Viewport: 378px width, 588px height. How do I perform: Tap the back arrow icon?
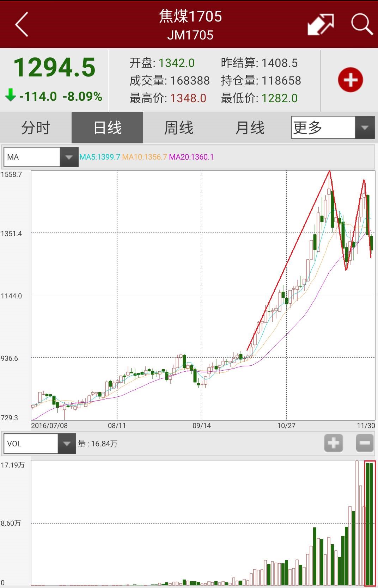click(22, 24)
